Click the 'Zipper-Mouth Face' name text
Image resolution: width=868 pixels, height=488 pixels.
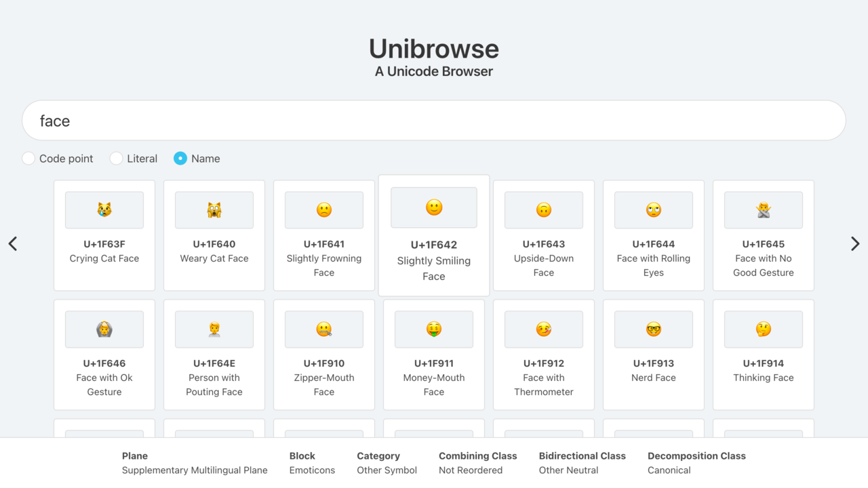(x=324, y=385)
